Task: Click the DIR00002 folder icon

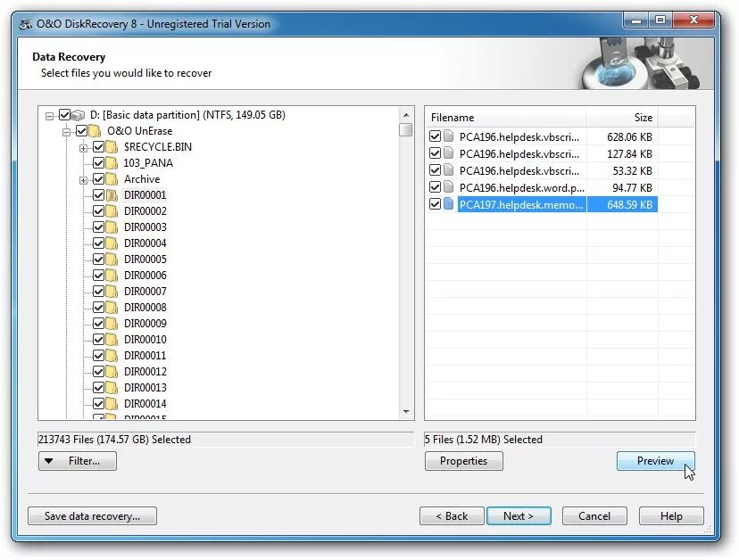Action: [112, 211]
